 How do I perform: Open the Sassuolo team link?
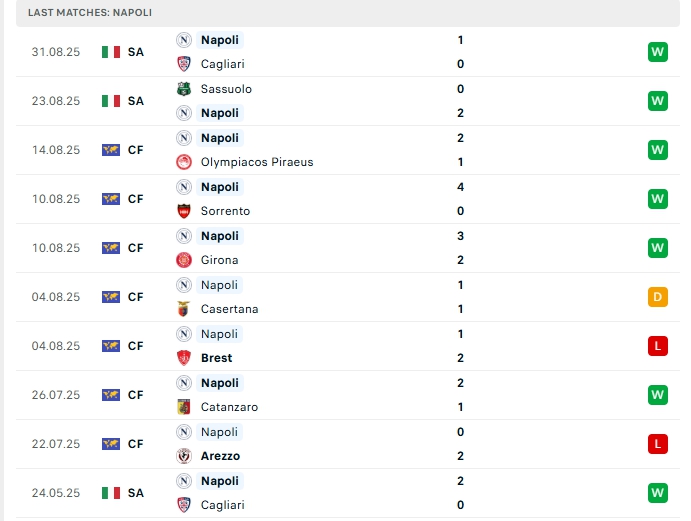click(226, 89)
